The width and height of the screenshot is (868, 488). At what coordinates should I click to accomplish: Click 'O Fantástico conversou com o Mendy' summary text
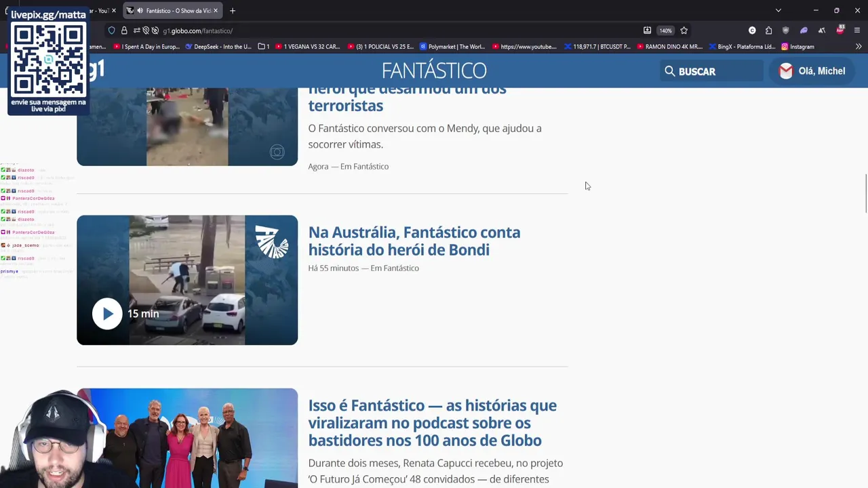pyautogui.click(x=425, y=136)
